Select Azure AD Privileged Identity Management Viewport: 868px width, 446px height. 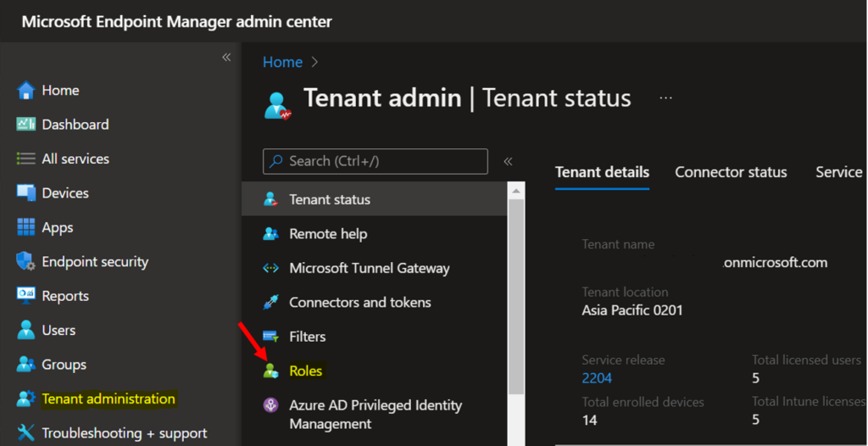tap(375, 415)
